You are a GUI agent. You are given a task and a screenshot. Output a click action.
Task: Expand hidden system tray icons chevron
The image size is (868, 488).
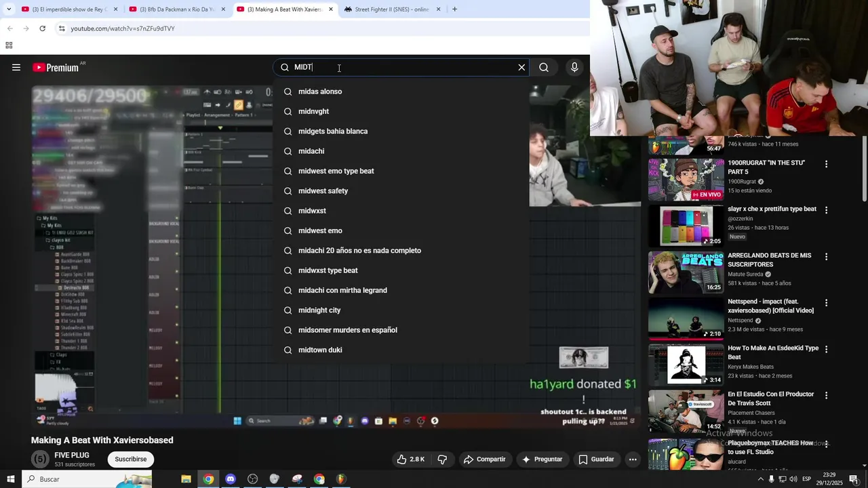pos(760,479)
